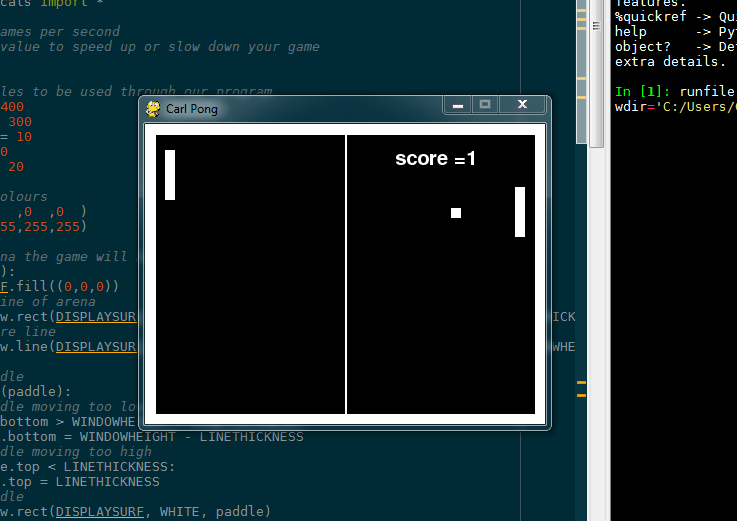Click the 'extra details.' console text
Image resolution: width=737 pixels, height=521 pixels.
(x=670, y=62)
